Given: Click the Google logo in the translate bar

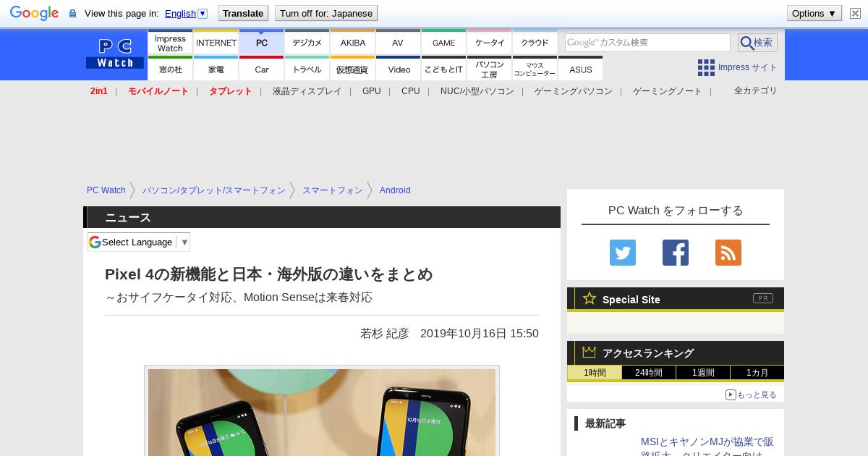Looking at the screenshot, I should pyautogui.click(x=34, y=13).
